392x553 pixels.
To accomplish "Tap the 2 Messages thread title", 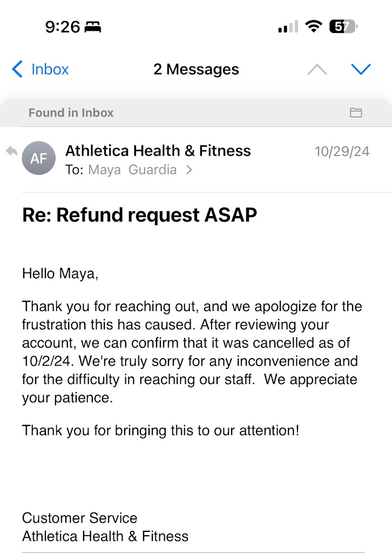I will pyautogui.click(x=196, y=69).
